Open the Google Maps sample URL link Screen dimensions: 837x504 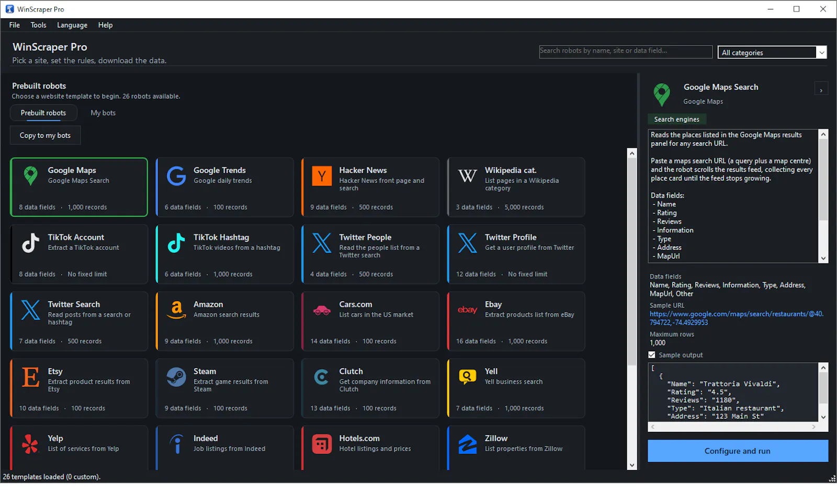pyautogui.click(x=737, y=318)
